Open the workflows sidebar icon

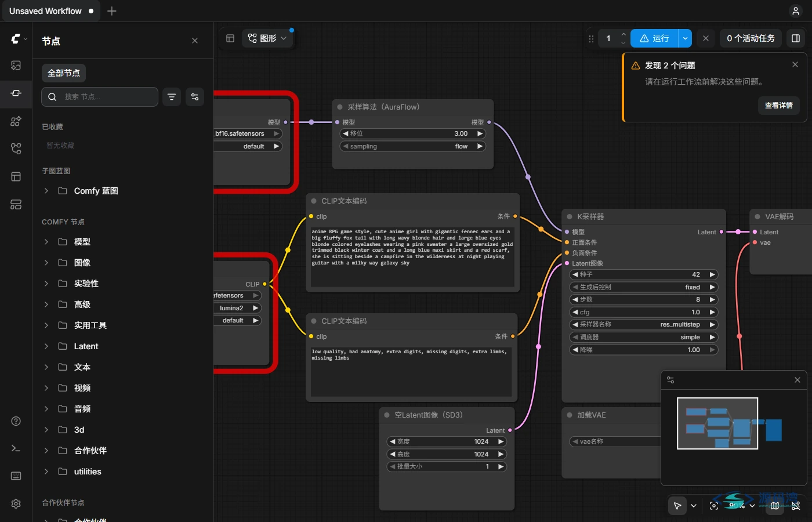pos(16,149)
